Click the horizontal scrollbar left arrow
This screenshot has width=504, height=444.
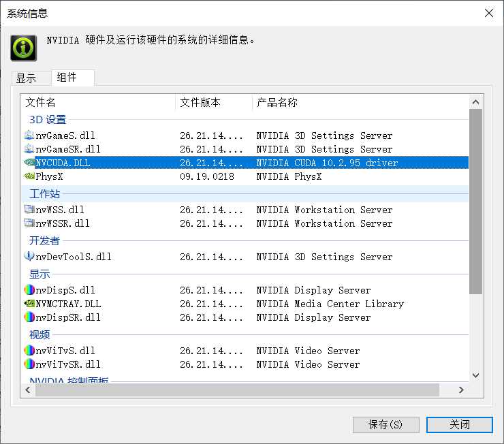[28, 390]
